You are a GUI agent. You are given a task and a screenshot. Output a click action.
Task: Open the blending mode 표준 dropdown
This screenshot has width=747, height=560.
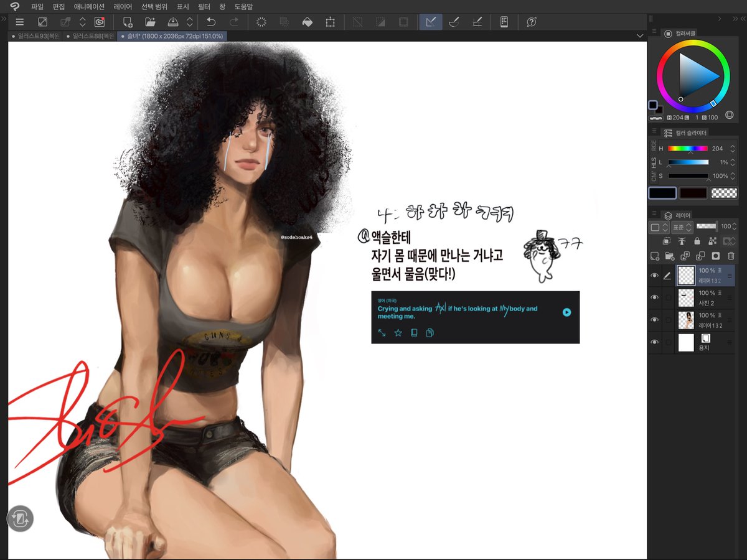click(682, 226)
